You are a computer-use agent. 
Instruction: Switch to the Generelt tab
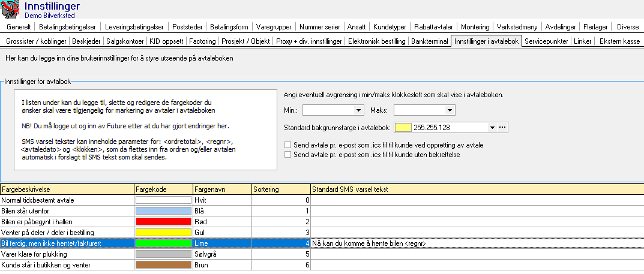(x=19, y=27)
